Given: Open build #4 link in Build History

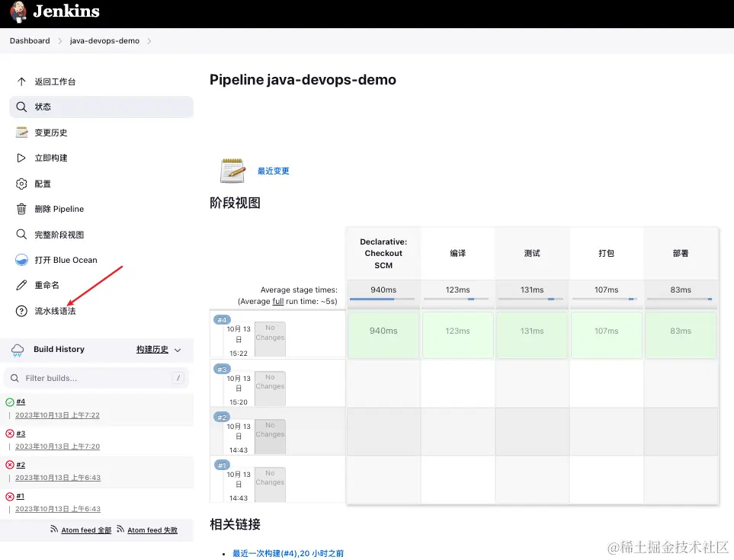Looking at the screenshot, I should click(x=21, y=402).
